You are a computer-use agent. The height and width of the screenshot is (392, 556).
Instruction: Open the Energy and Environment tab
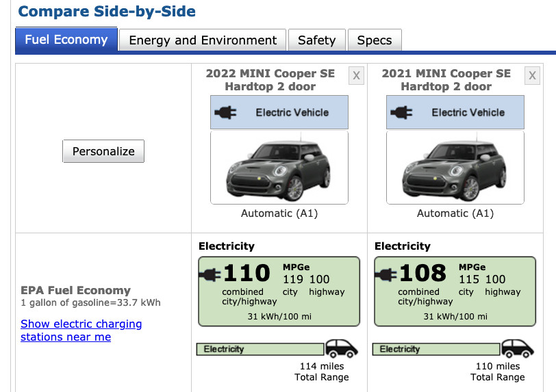point(203,40)
